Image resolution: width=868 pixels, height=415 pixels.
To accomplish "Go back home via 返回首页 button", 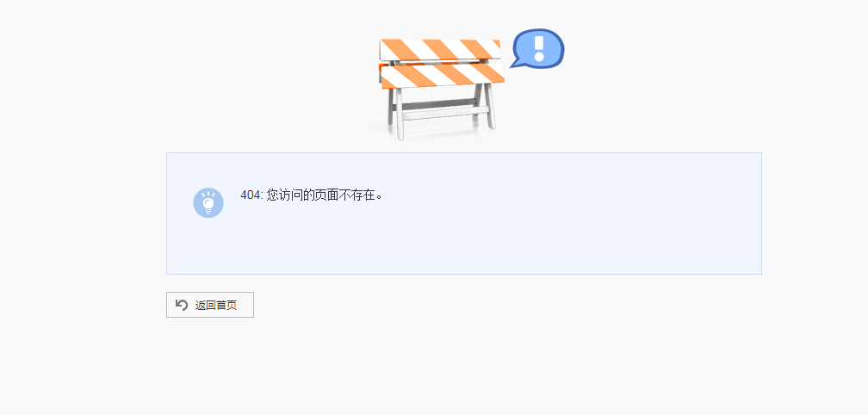I will tap(210, 305).
